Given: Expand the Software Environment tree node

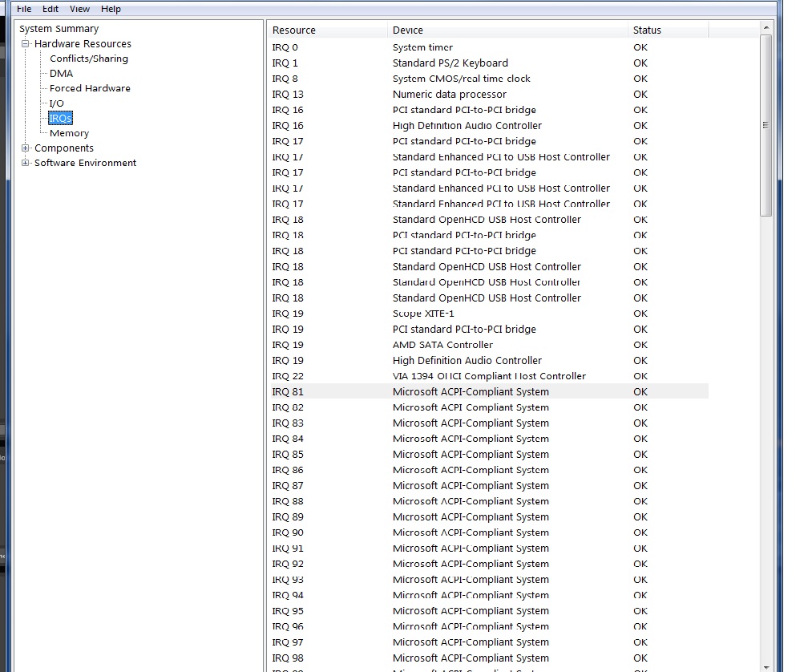Looking at the screenshot, I should pyautogui.click(x=26, y=163).
